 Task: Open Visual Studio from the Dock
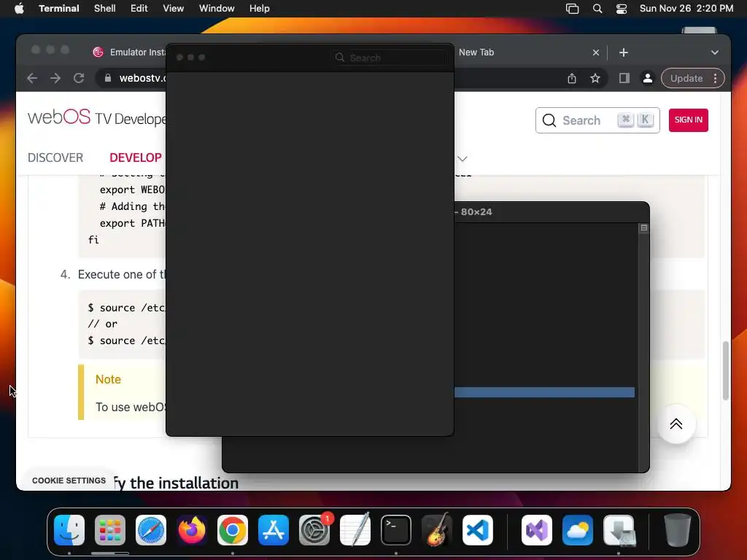[537, 530]
